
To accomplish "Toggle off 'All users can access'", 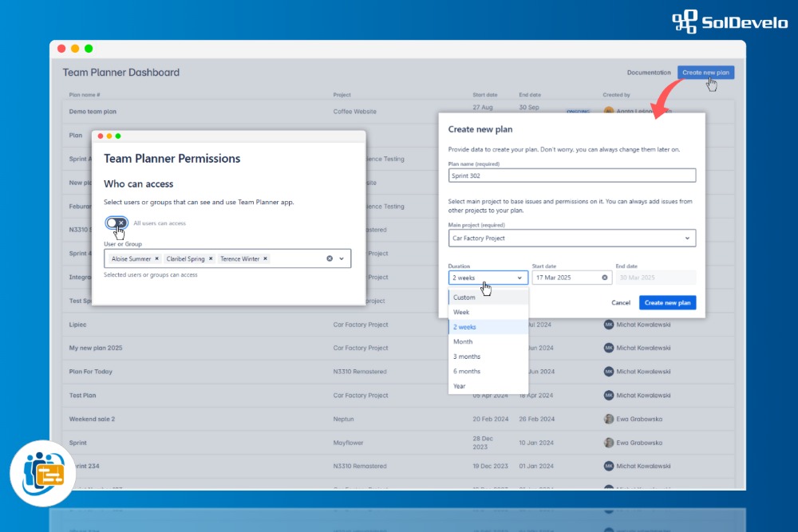I will click(x=115, y=223).
